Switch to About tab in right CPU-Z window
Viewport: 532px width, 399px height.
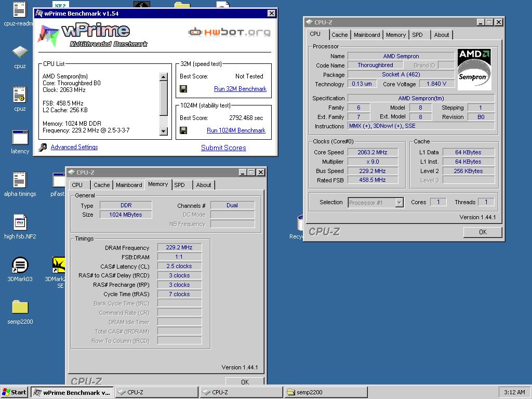[442, 35]
